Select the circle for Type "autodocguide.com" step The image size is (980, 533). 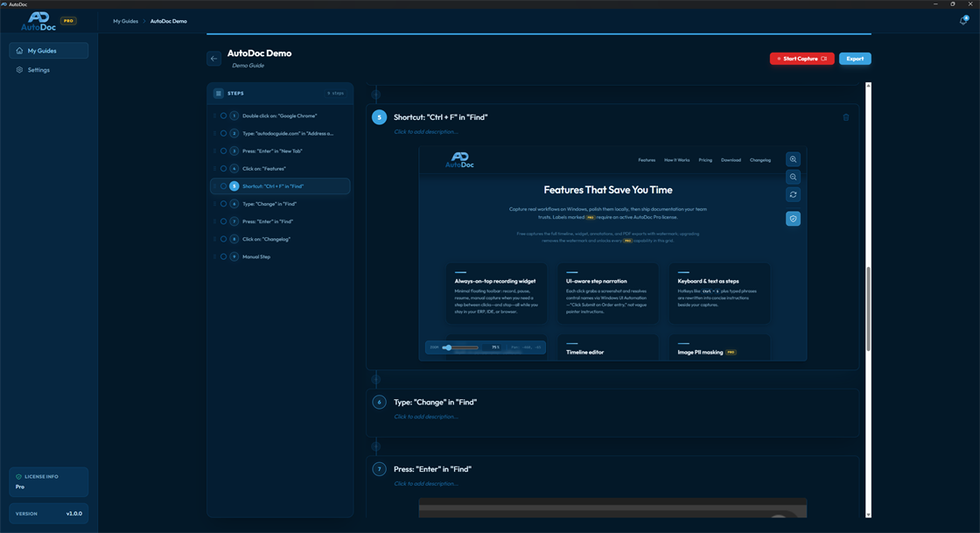tap(223, 134)
